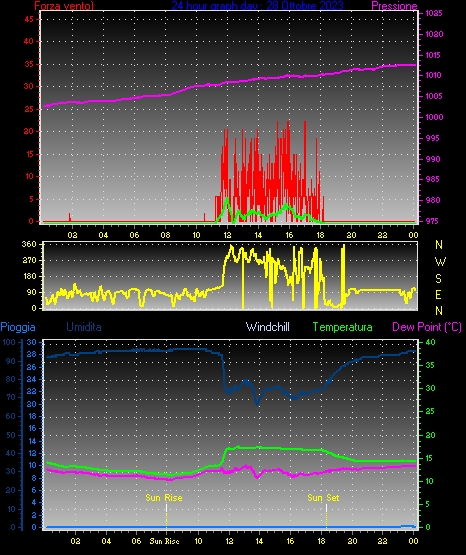466x555 pixels.
Task: Click the Sun Rise marker label
Action: pyautogui.click(x=164, y=498)
